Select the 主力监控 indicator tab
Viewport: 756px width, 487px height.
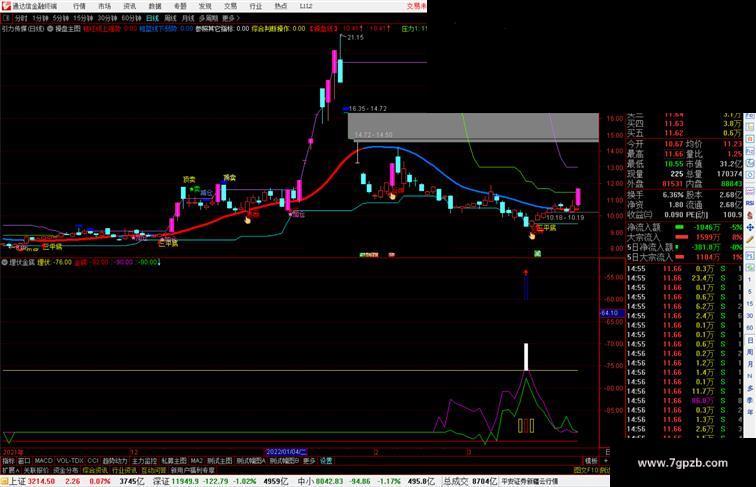(145, 461)
